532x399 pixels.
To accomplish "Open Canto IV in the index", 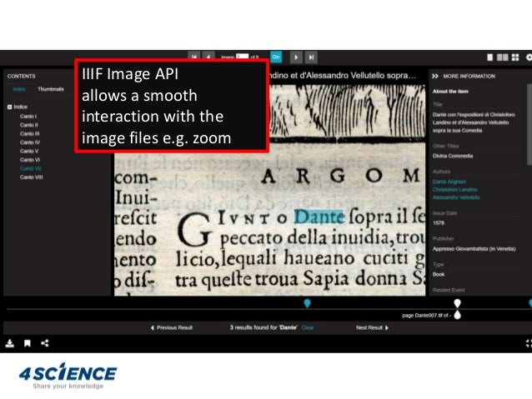I will click(30, 142).
